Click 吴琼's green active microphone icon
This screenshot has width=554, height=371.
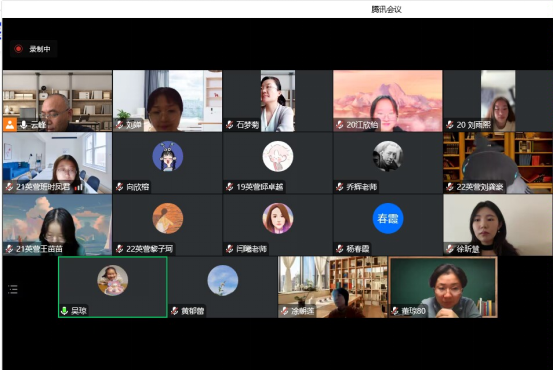(x=64, y=311)
